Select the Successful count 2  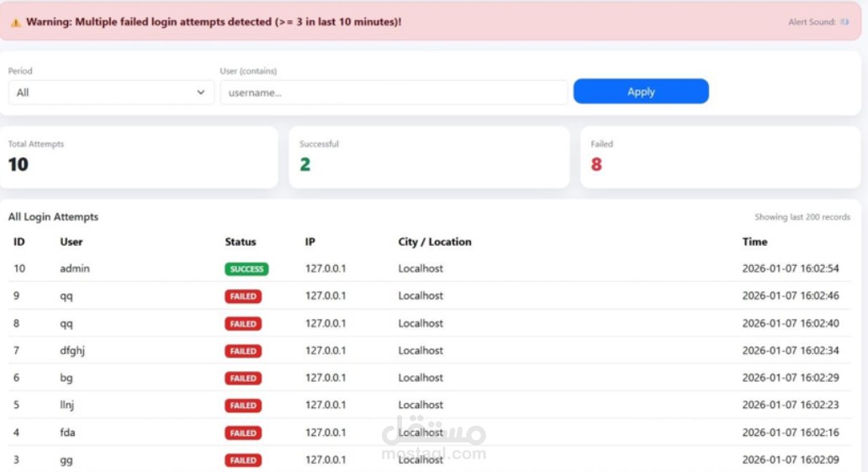[x=305, y=165]
